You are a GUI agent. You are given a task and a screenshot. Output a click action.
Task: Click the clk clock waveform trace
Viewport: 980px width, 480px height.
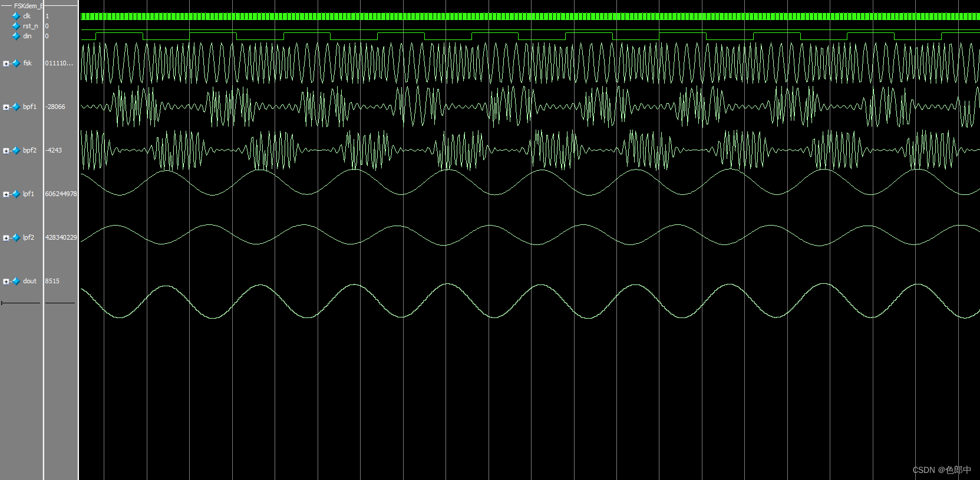pyautogui.click(x=530, y=16)
